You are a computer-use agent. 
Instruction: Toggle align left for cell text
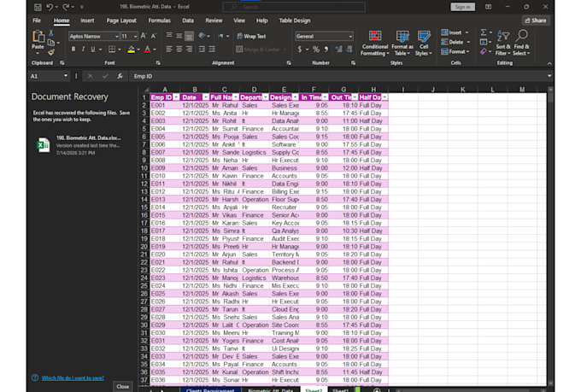click(169, 49)
